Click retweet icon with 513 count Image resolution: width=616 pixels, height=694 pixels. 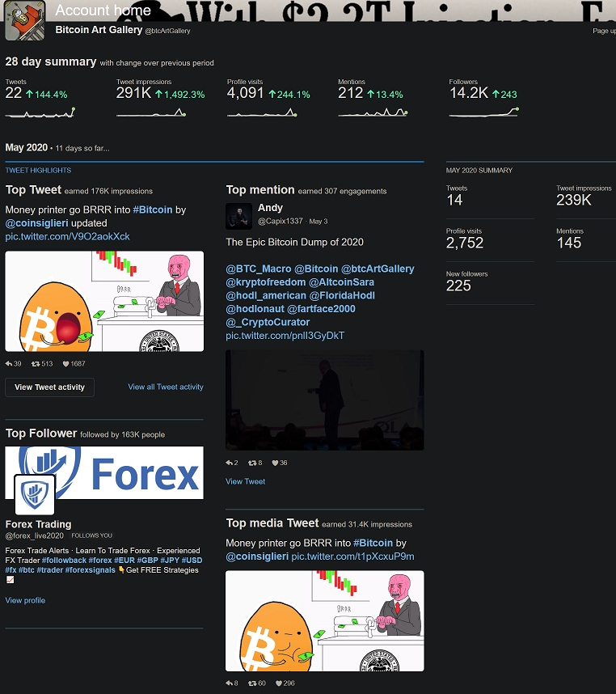click(x=36, y=364)
